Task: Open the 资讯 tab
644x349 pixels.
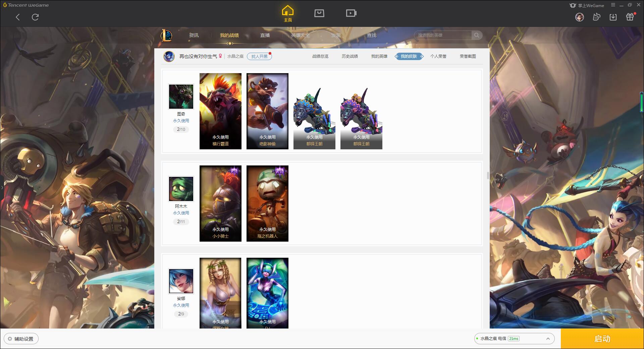Action: tap(194, 35)
